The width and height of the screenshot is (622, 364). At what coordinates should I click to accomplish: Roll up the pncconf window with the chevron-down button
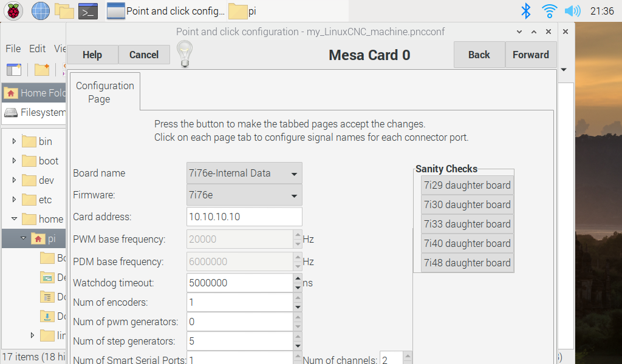point(519,32)
